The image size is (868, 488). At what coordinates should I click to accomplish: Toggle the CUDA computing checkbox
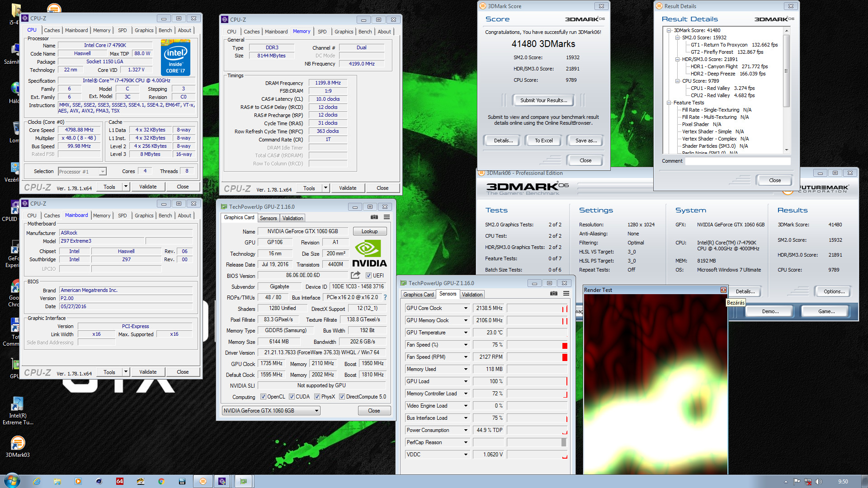point(292,397)
